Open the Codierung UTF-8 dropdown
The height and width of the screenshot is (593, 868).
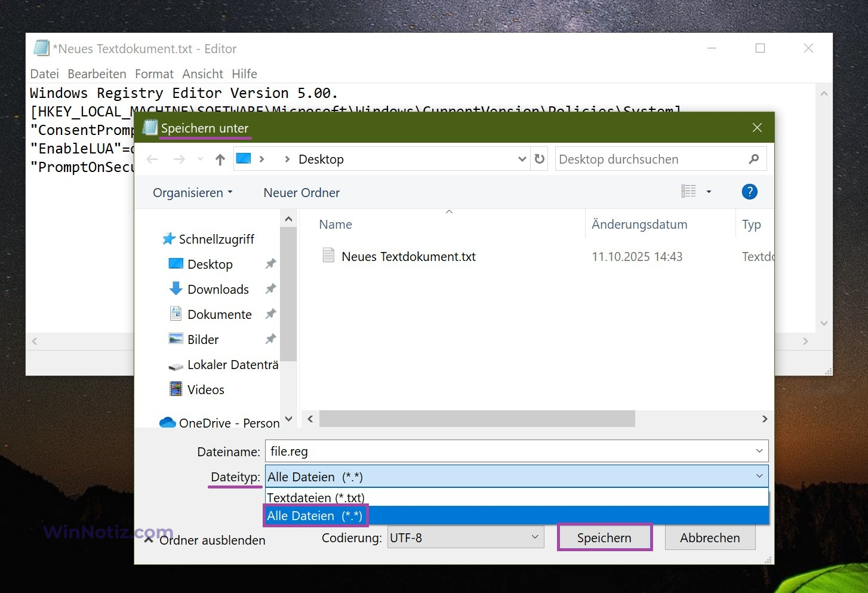[x=466, y=537]
